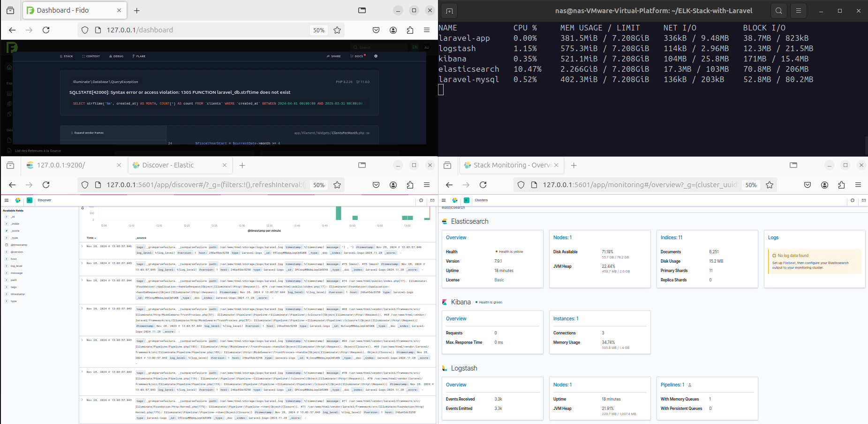
Task: Focus the dashboard Search field
Action: coord(379,47)
